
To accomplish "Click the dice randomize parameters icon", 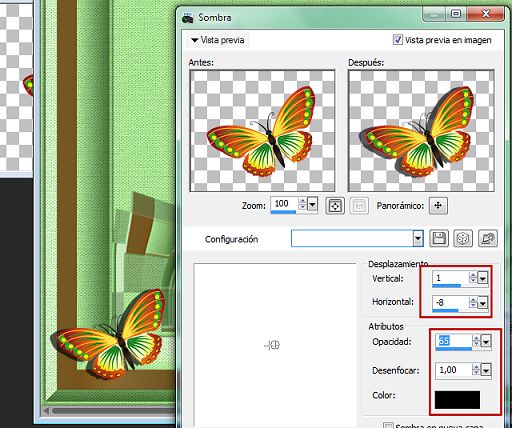I will pyautogui.click(x=463, y=239).
